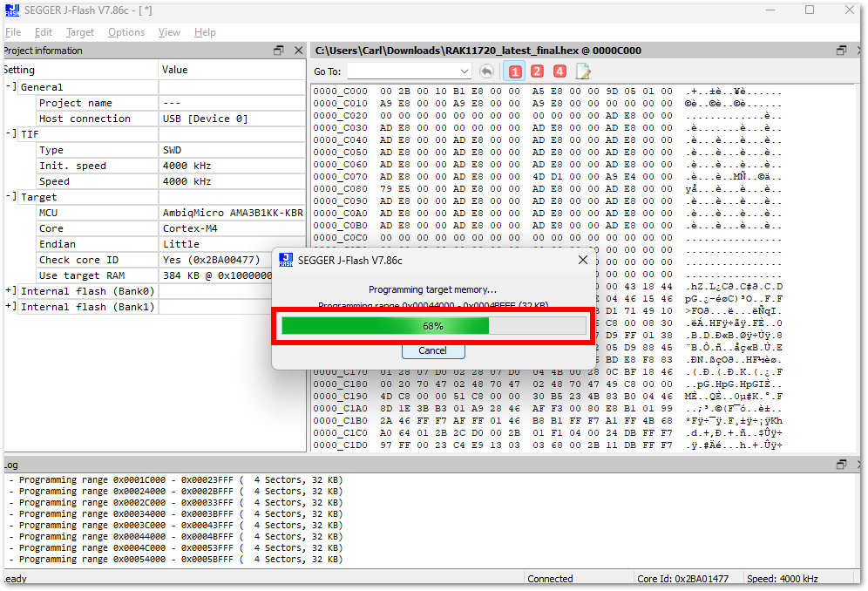Set hex view to 1-byte width
Image resolution: width=868 pixels, height=591 pixels.
point(515,71)
